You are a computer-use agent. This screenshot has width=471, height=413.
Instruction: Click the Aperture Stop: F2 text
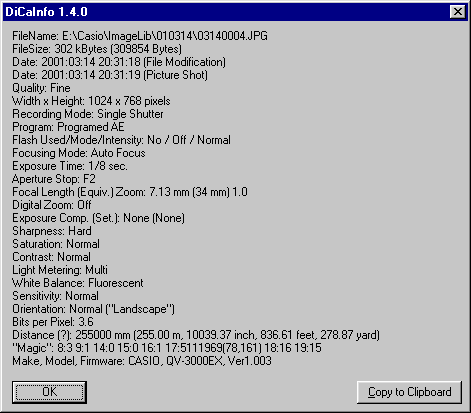click(x=54, y=179)
